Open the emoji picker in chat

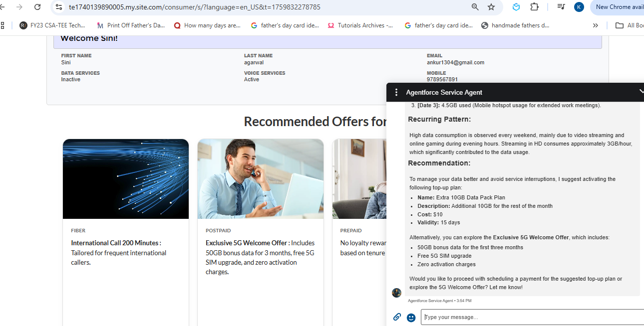click(x=411, y=318)
